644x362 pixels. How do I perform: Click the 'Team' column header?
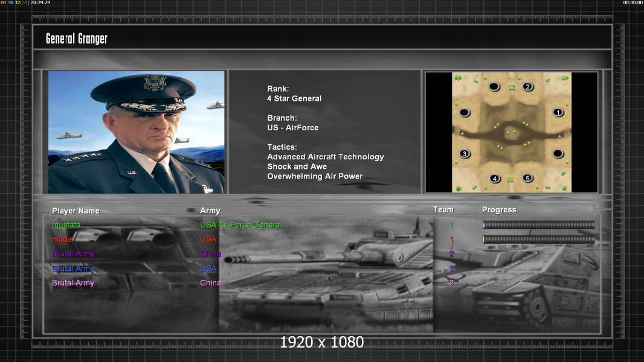click(443, 209)
